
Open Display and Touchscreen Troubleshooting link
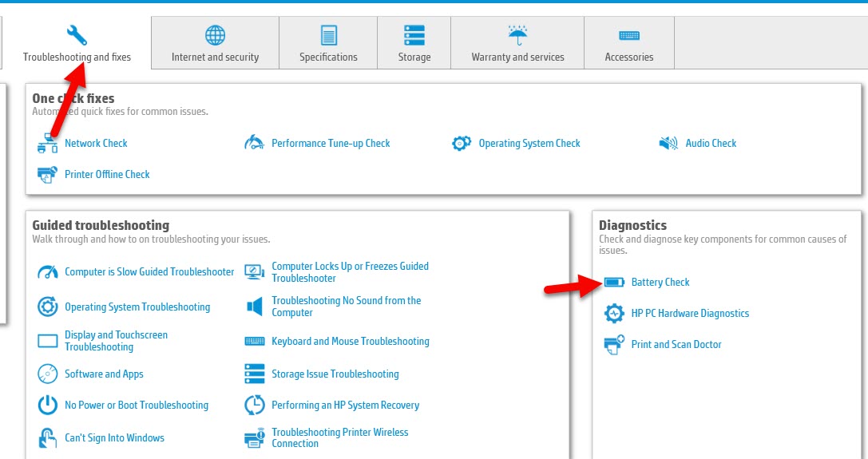pos(116,341)
